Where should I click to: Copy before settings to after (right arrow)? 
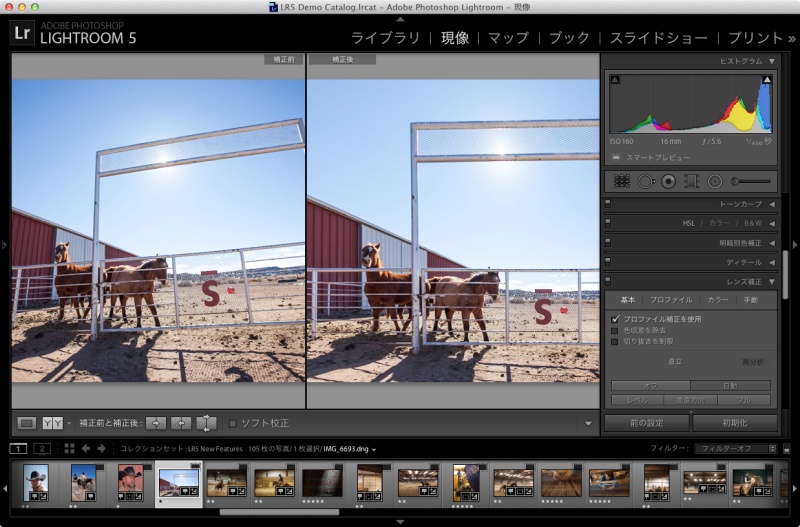(156, 423)
